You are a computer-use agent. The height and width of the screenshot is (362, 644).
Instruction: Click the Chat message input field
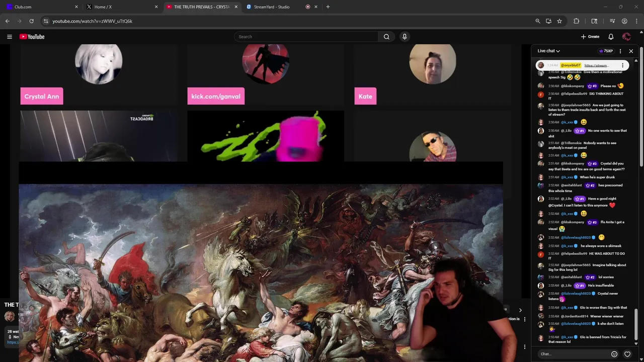coord(574,354)
